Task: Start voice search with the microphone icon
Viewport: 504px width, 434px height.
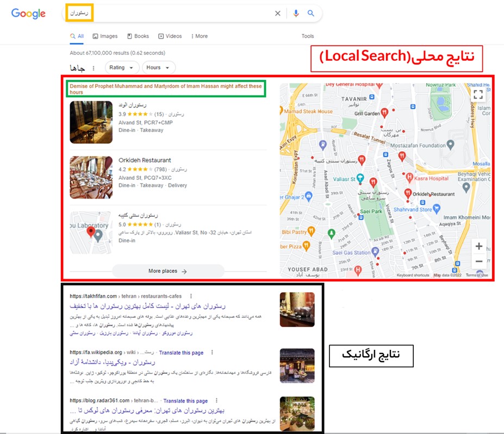Action: click(295, 13)
